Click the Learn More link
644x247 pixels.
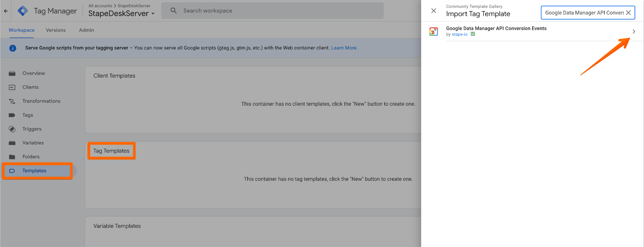(344, 48)
